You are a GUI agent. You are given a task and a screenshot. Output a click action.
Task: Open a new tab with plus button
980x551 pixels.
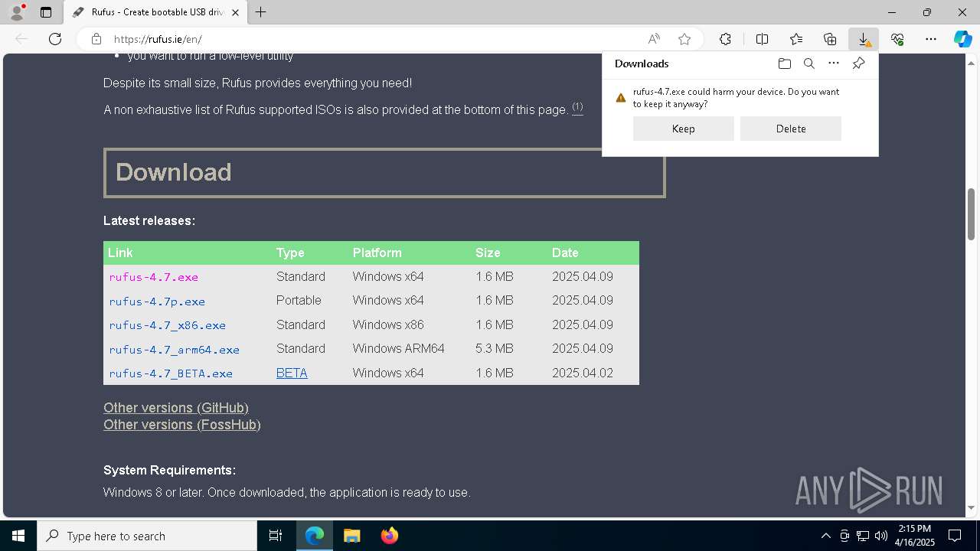(261, 12)
